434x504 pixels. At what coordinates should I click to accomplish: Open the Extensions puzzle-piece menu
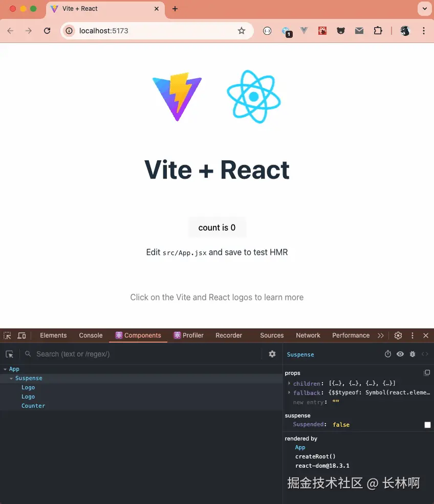378,31
